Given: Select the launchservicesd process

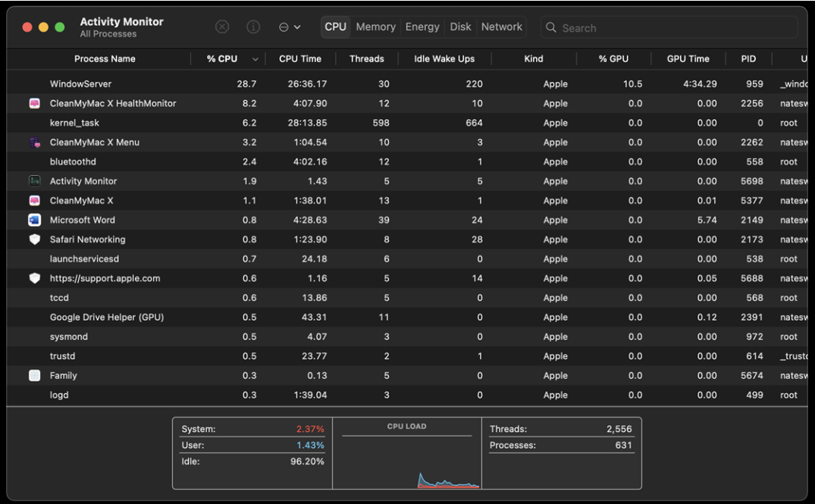Looking at the screenshot, I should (84, 258).
